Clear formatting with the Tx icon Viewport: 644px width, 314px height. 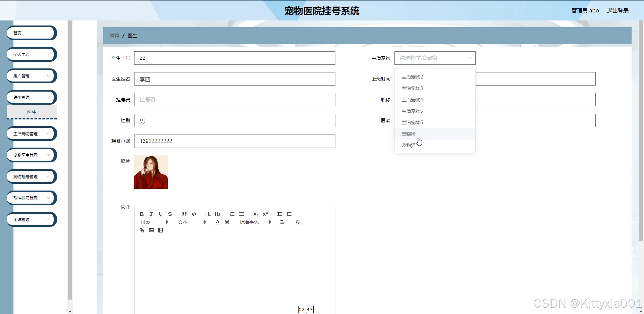(x=297, y=222)
